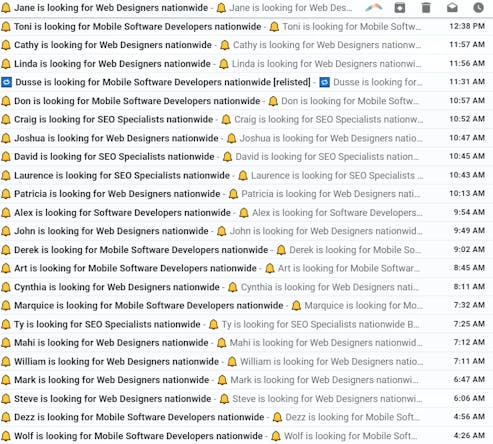This screenshot has height=444, width=493.
Task: Select Steve's Web Designers nationwide message
Action: (x=246, y=398)
